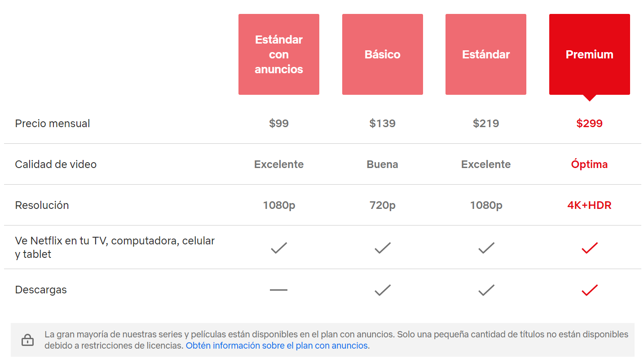Click the lock icon next to the disclaimer
Viewport: 644px width, 363px height.
(28, 340)
